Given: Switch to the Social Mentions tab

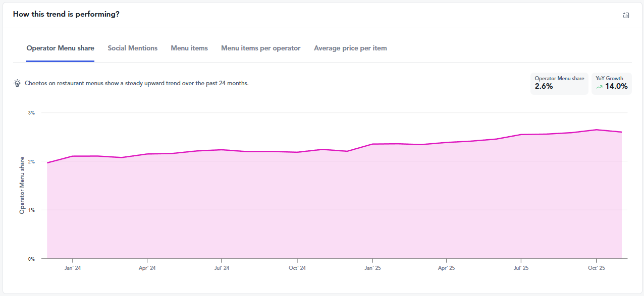Looking at the screenshot, I should point(132,48).
